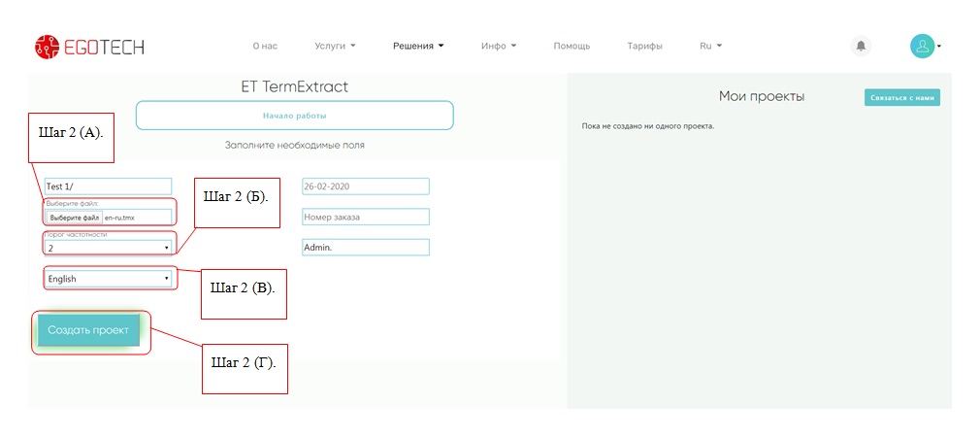Open the Тарифы page
This screenshot has height=439, width=980.
pos(644,46)
